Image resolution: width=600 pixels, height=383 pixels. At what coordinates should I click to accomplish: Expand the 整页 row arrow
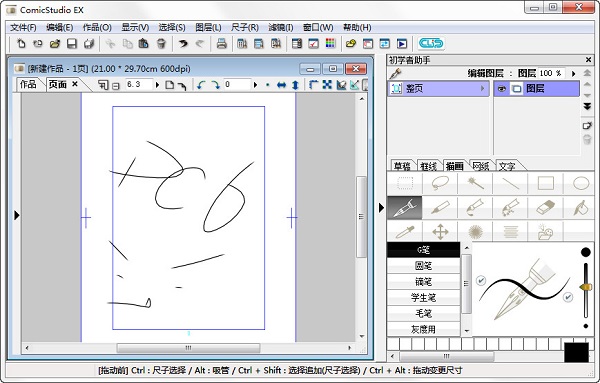[483, 89]
